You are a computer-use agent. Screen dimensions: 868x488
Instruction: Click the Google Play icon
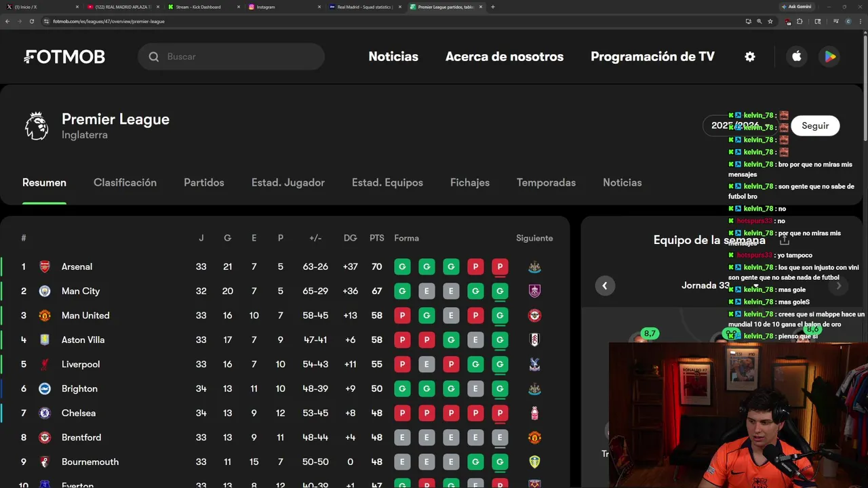830,57
